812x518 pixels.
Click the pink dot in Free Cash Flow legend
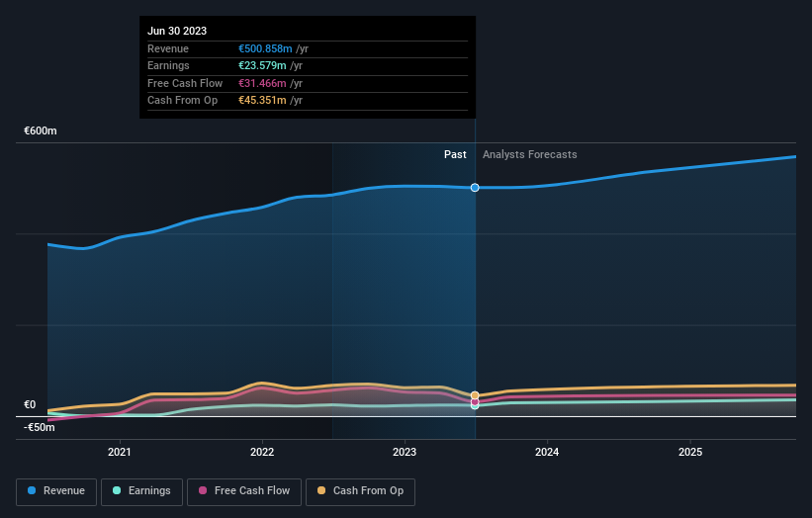tap(203, 490)
